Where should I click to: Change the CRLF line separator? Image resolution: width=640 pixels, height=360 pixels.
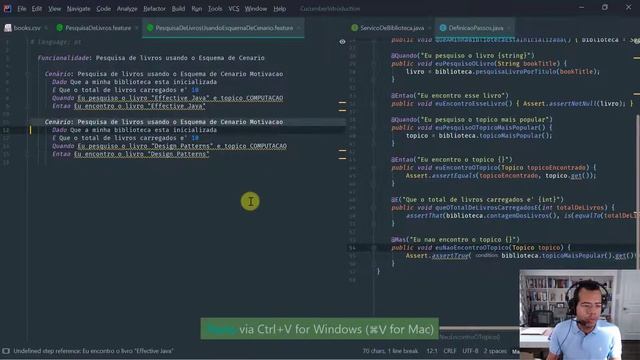(449, 351)
